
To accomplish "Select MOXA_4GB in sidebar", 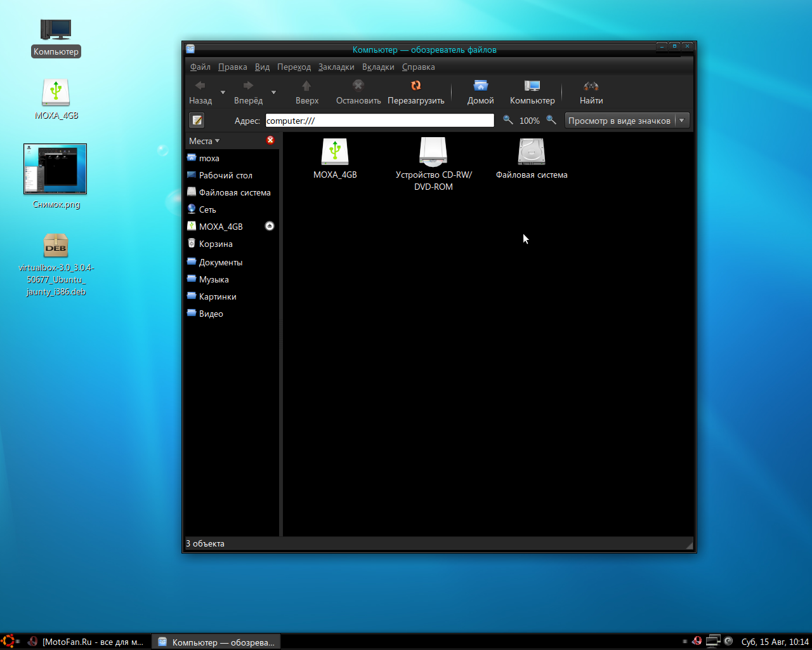I will tap(232, 227).
